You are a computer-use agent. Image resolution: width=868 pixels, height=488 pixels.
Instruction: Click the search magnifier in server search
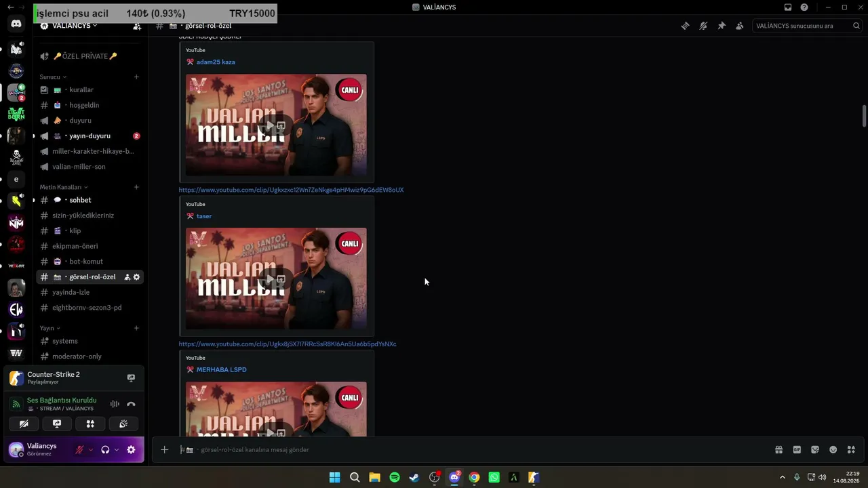[856, 26]
